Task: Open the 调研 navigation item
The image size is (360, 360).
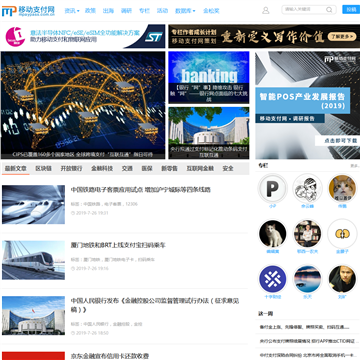Action: pos(126,11)
